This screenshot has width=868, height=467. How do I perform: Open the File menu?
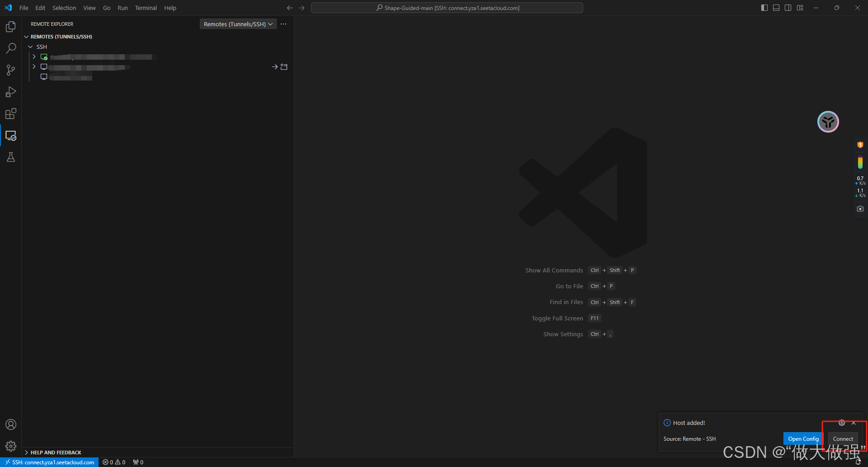[24, 8]
